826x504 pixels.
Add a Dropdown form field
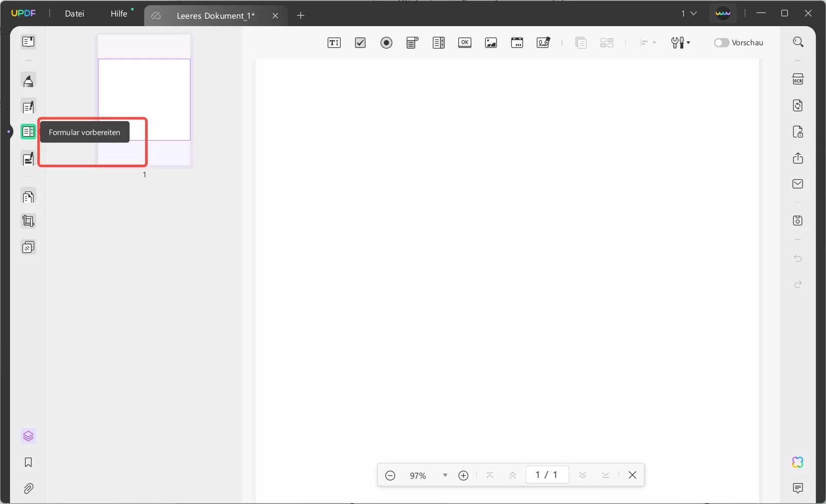(x=412, y=43)
